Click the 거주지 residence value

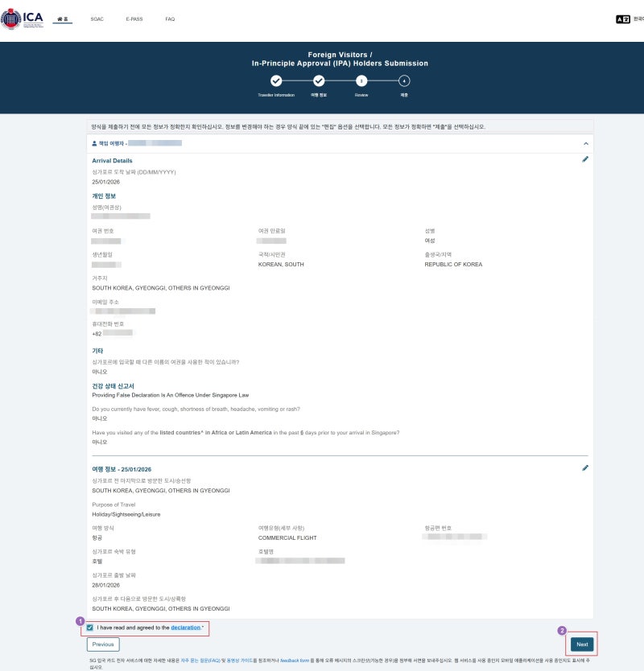click(x=160, y=288)
